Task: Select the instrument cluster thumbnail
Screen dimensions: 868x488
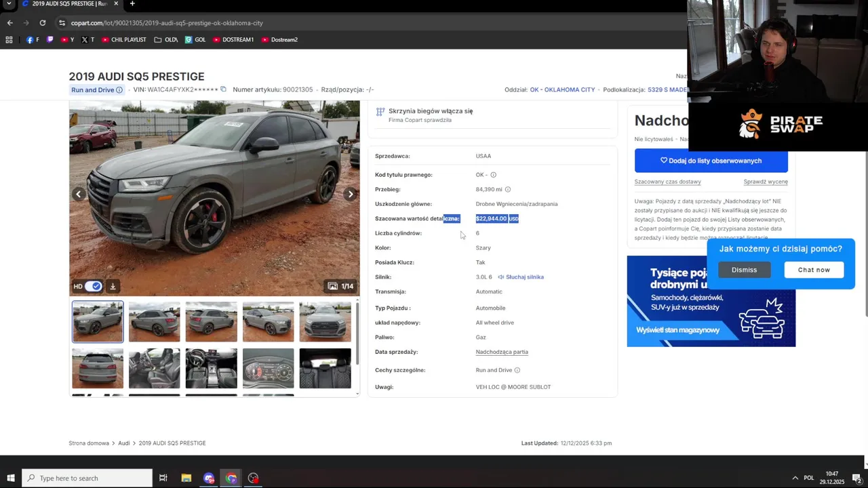Action: pos(269,368)
